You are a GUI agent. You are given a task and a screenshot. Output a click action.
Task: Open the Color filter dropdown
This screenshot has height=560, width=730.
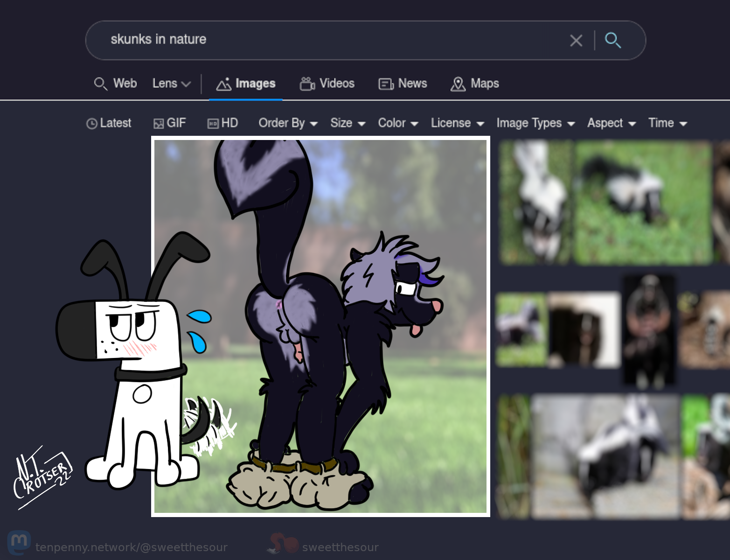(x=397, y=123)
